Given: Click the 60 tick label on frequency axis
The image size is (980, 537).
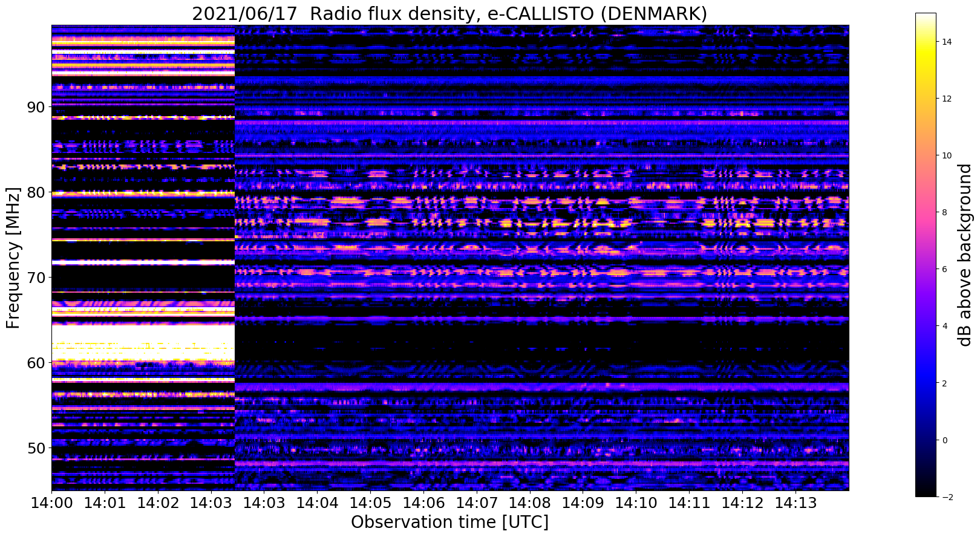Looking at the screenshot, I should click(37, 363).
